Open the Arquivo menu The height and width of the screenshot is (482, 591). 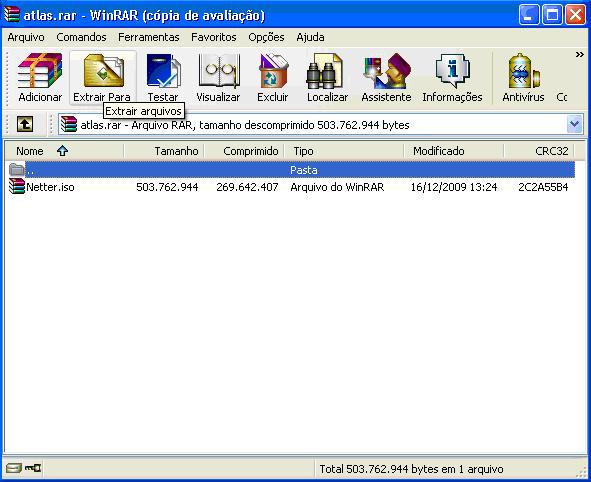(26, 37)
